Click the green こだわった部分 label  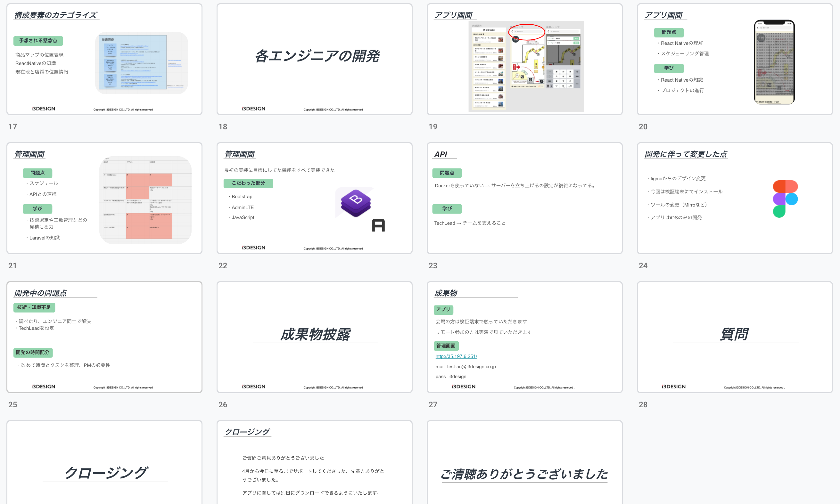pos(248,183)
